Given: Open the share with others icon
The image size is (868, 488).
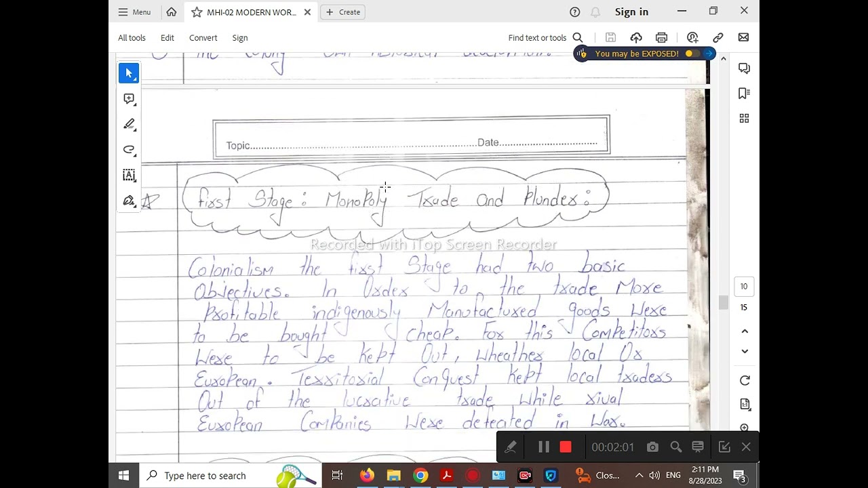Looking at the screenshot, I should pos(692,38).
